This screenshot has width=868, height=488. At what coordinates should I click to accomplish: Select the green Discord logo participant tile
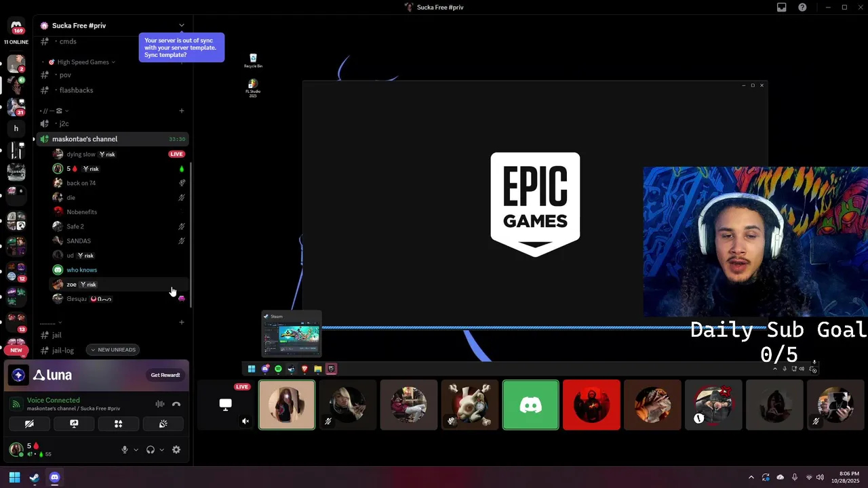pyautogui.click(x=531, y=405)
